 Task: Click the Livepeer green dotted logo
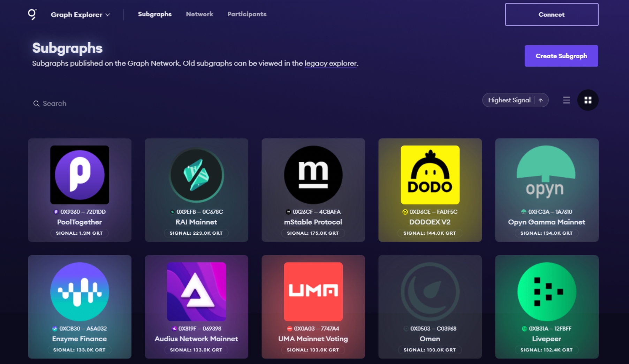547,291
